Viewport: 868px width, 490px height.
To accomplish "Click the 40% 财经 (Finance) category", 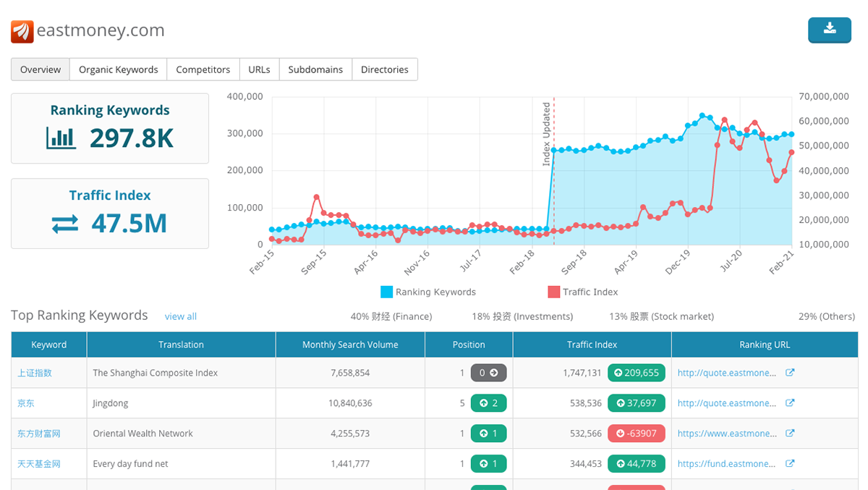I will pyautogui.click(x=391, y=316).
